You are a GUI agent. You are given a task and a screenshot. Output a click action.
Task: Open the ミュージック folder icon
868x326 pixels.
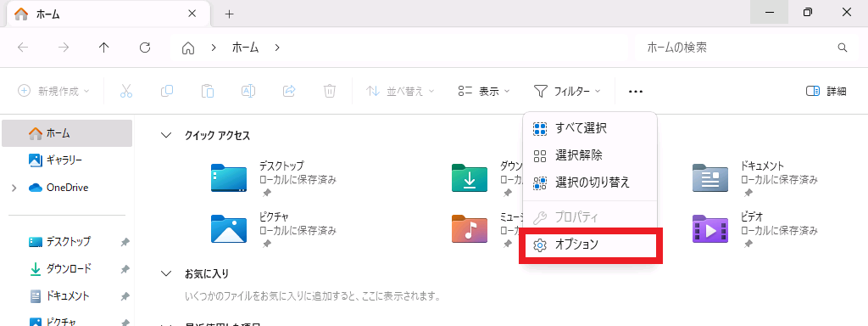click(470, 228)
